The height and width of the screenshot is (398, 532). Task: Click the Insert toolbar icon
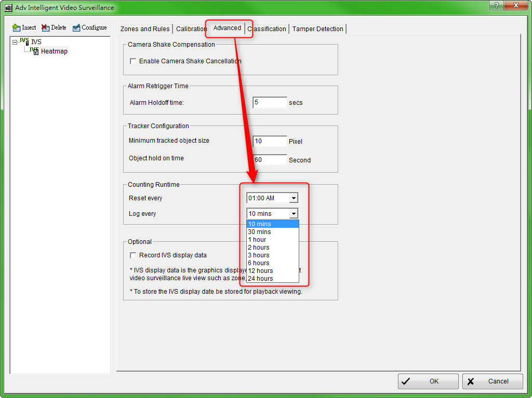[16, 28]
